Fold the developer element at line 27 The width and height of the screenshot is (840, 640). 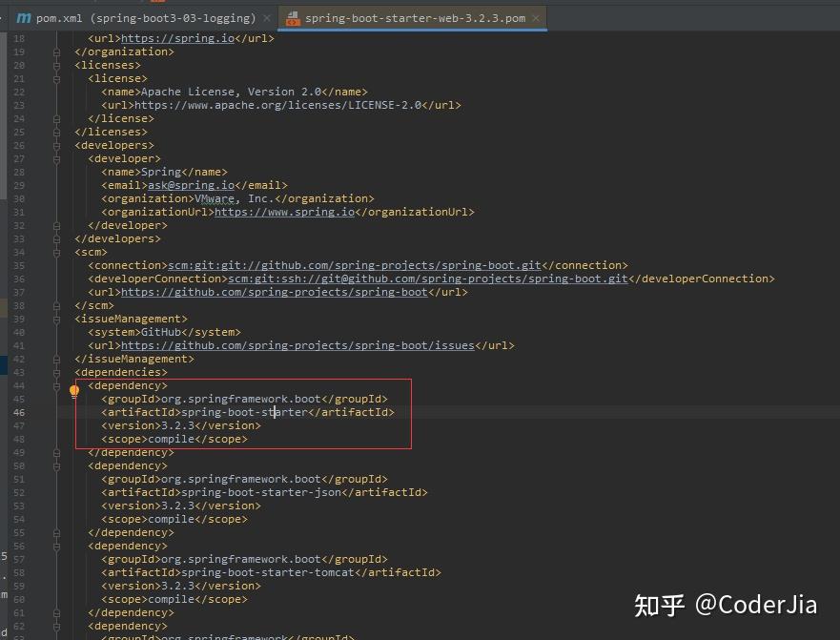coord(57,158)
